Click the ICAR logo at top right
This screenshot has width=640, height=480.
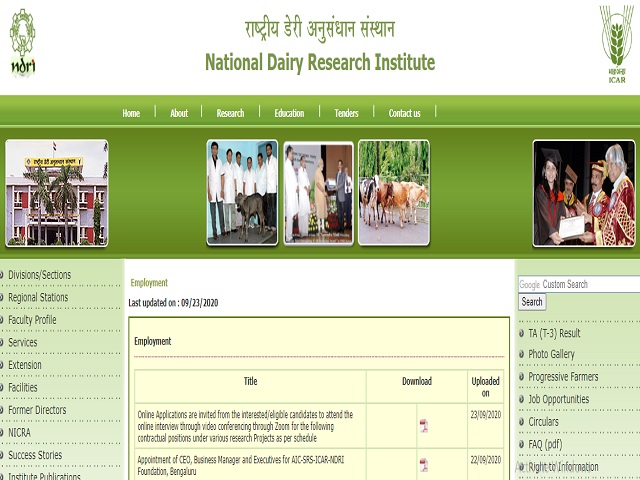click(x=617, y=44)
